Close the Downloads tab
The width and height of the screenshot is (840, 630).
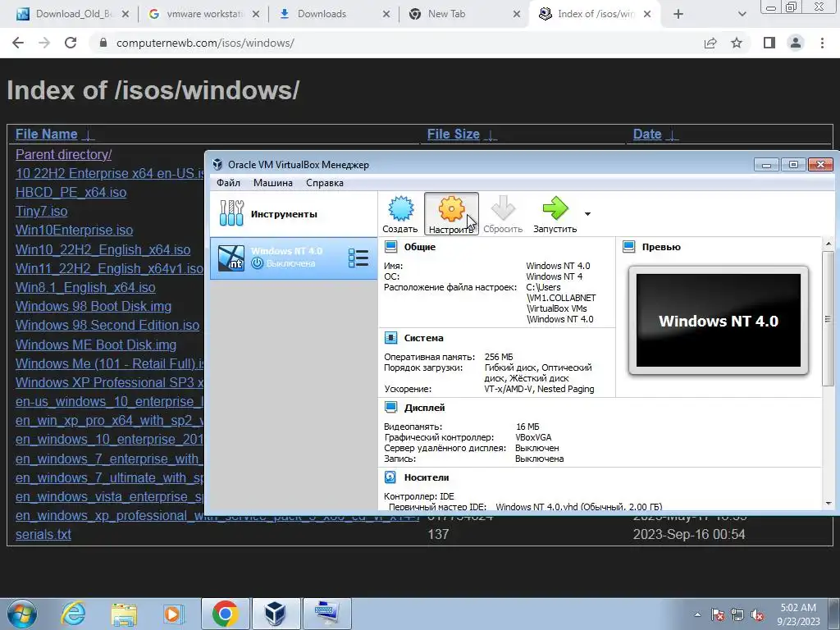(x=386, y=14)
